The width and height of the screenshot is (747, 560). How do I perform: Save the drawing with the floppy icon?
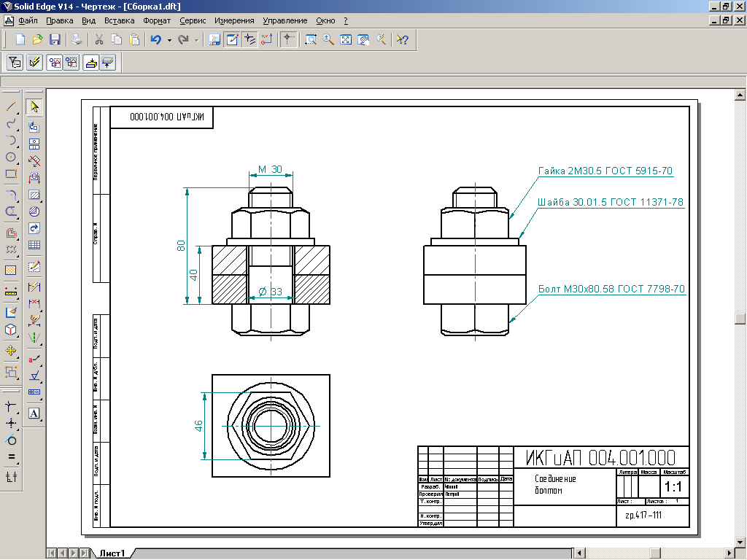tap(55, 39)
